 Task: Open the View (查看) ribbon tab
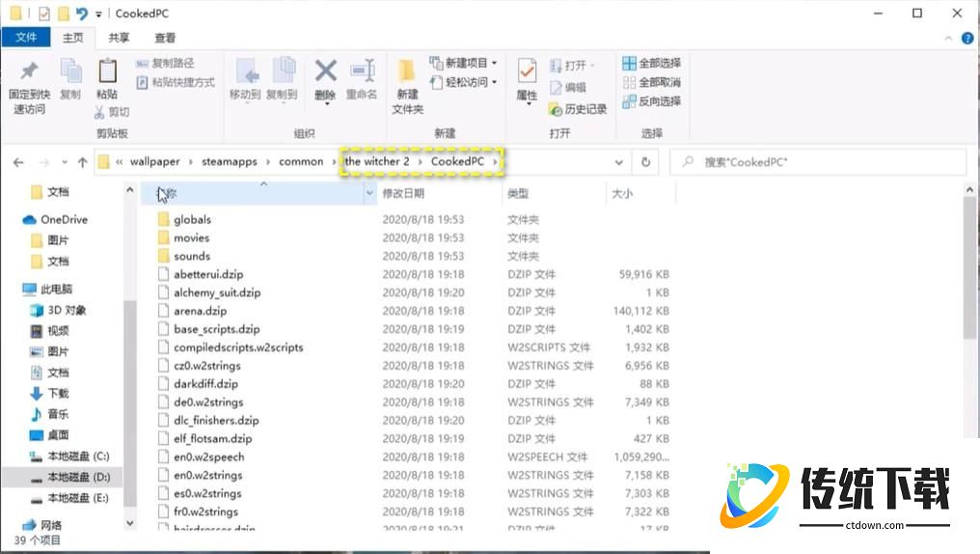(165, 38)
